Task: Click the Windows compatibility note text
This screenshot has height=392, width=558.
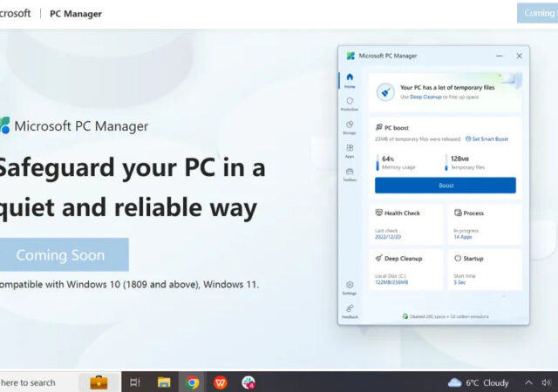Action: coord(129,285)
